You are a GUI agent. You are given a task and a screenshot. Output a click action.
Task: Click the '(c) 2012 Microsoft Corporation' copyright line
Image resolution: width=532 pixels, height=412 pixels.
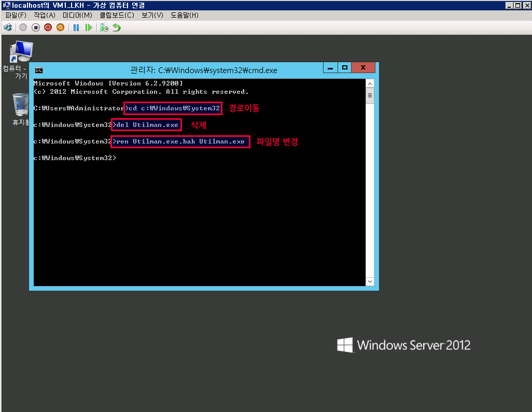click(x=141, y=92)
